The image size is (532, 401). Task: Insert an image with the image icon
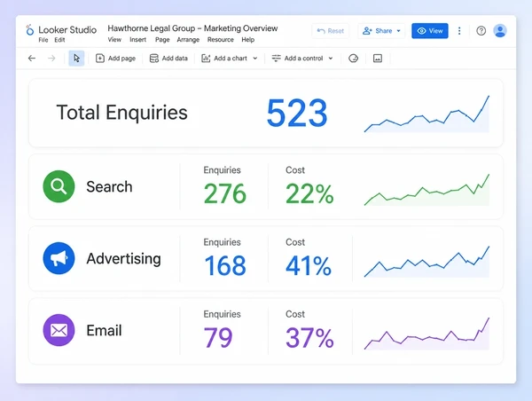point(378,59)
